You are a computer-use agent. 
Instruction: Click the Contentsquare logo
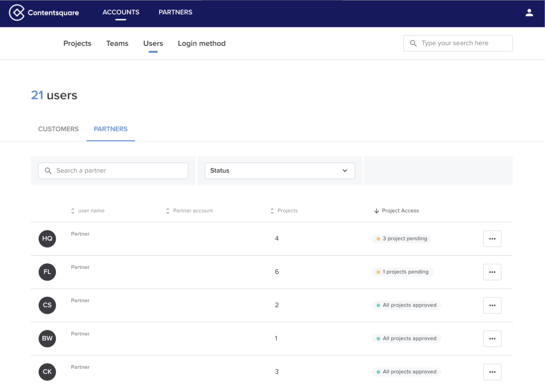[44, 13]
